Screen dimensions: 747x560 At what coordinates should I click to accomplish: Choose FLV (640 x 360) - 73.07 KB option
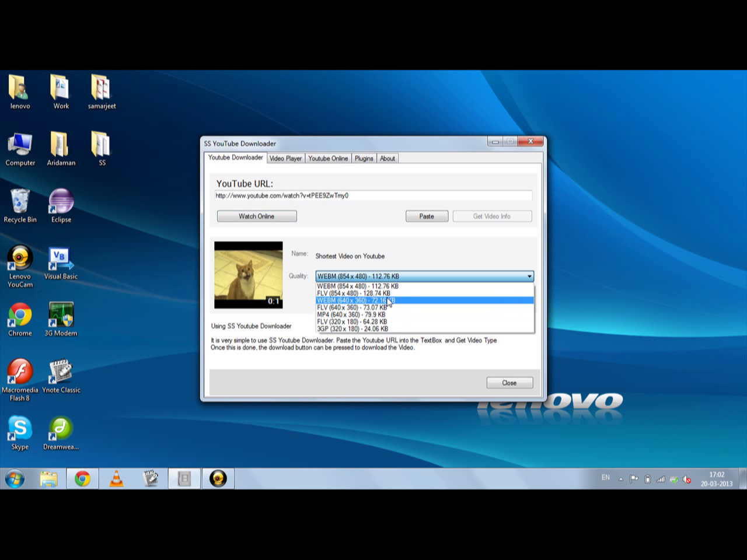[425, 307]
